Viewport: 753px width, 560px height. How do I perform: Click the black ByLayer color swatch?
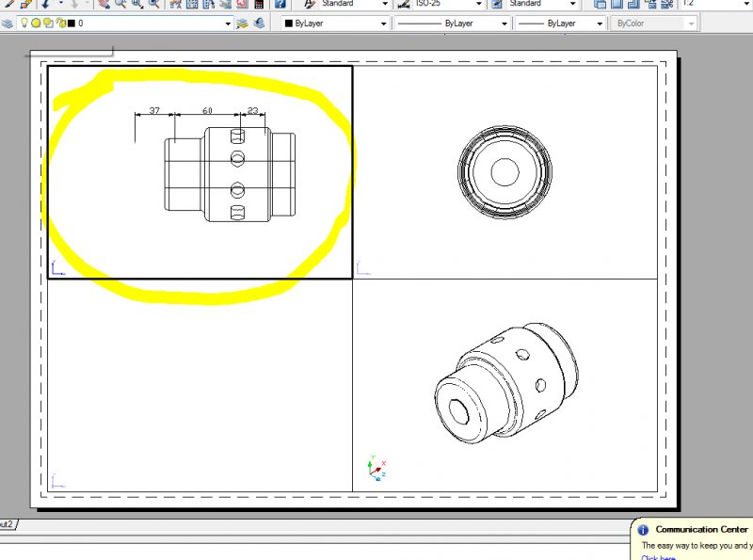(289, 23)
